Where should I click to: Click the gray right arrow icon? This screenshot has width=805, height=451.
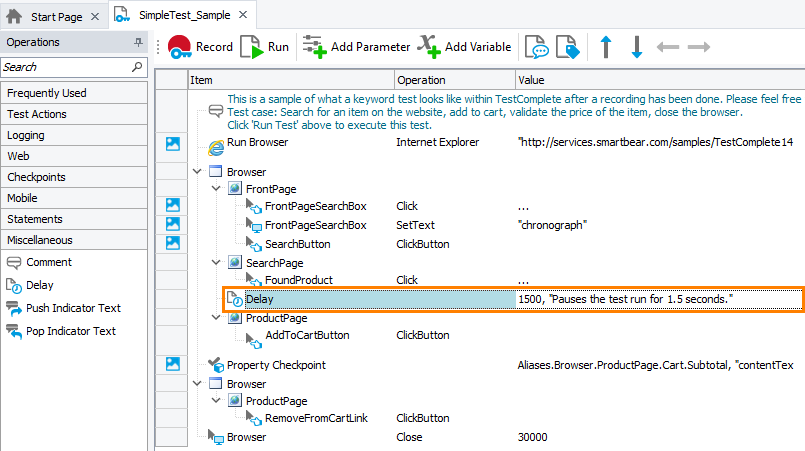pos(698,47)
